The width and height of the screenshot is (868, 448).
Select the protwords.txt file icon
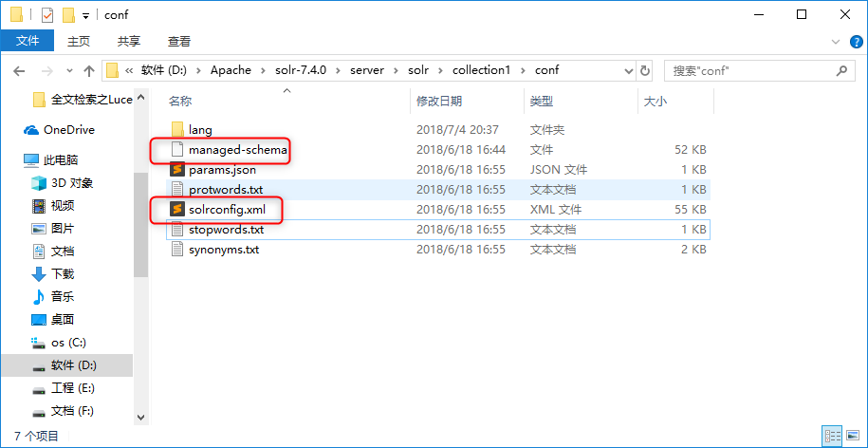177,190
